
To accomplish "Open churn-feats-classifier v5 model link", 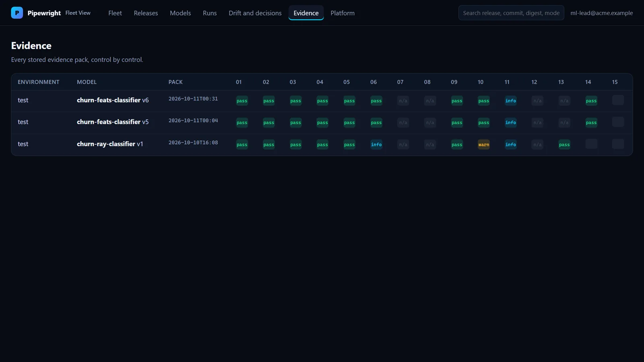I will click(x=113, y=122).
